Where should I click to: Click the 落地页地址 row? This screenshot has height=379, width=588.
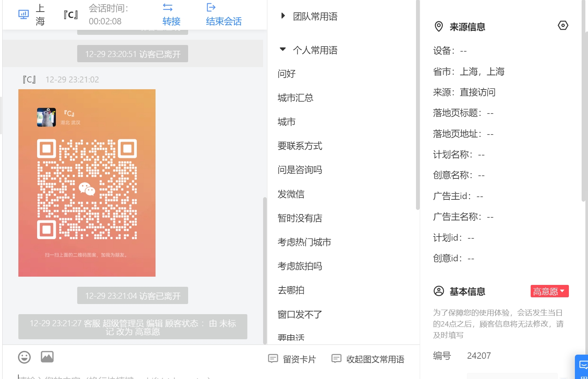click(463, 134)
